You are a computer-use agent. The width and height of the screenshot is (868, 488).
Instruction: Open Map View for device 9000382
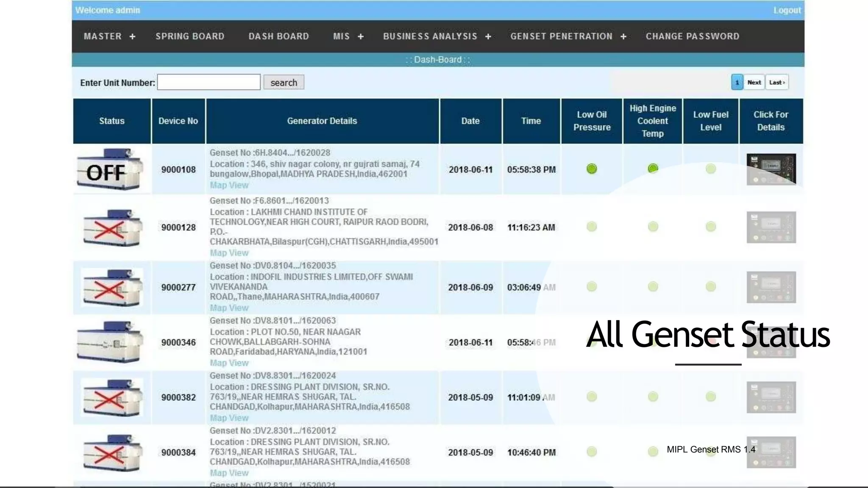click(x=229, y=418)
